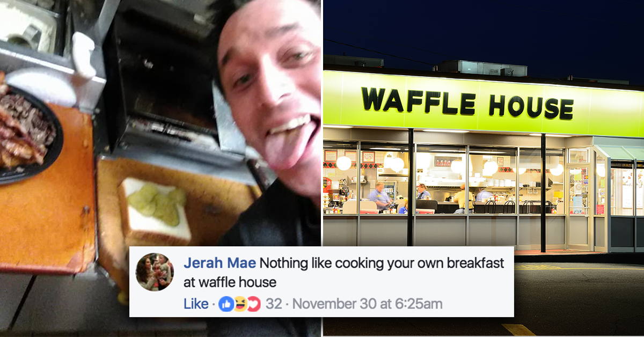The image size is (644, 337).
Task: Click the restaurant's glass entrance door
Action: pyautogui.click(x=579, y=207)
